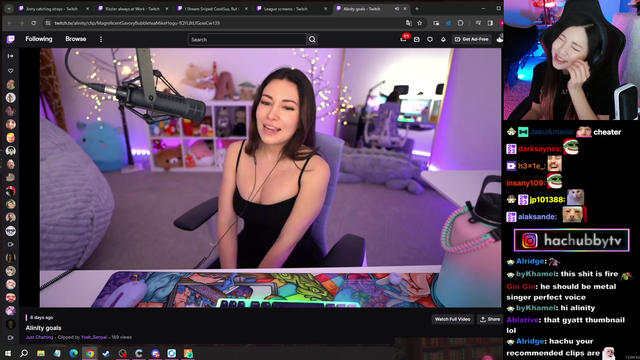Open the Following tab

click(x=39, y=39)
